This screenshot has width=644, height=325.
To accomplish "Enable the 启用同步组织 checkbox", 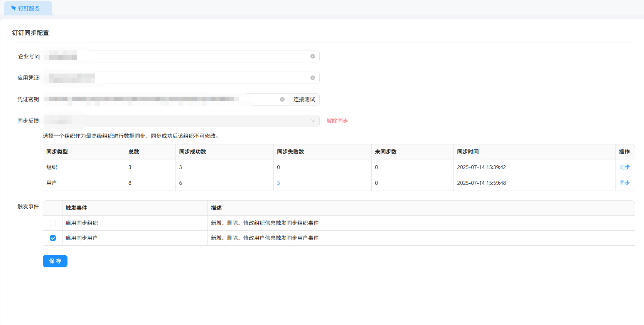I will (53, 223).
